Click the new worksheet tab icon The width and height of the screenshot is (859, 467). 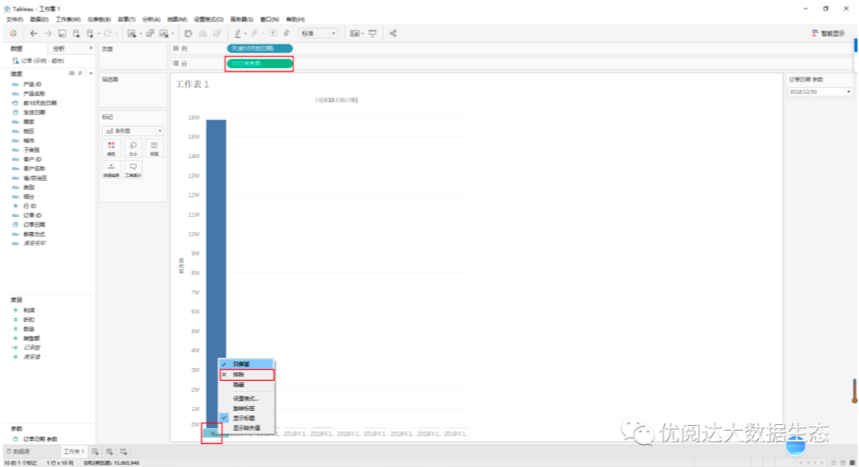pos(95,452)
